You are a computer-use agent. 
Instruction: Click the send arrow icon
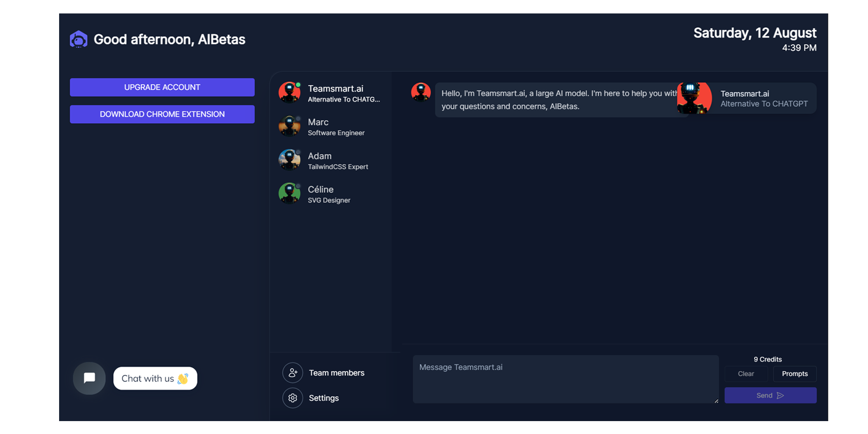coord(780,395)
